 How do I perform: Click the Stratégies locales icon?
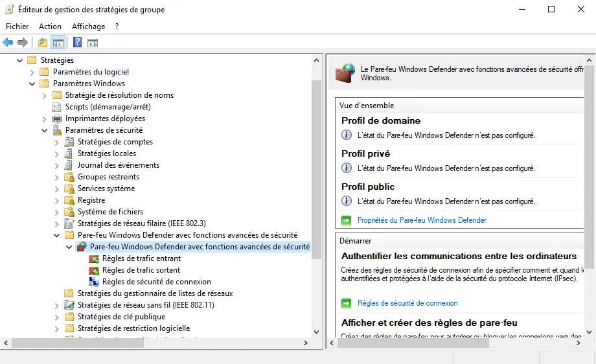pyautogui.click(x=69, y=154)
